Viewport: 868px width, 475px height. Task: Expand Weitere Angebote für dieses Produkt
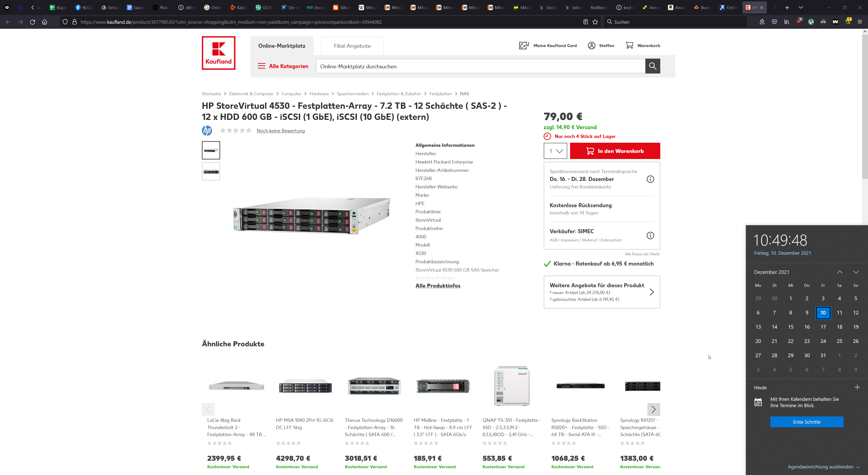(x=601, y=292)
